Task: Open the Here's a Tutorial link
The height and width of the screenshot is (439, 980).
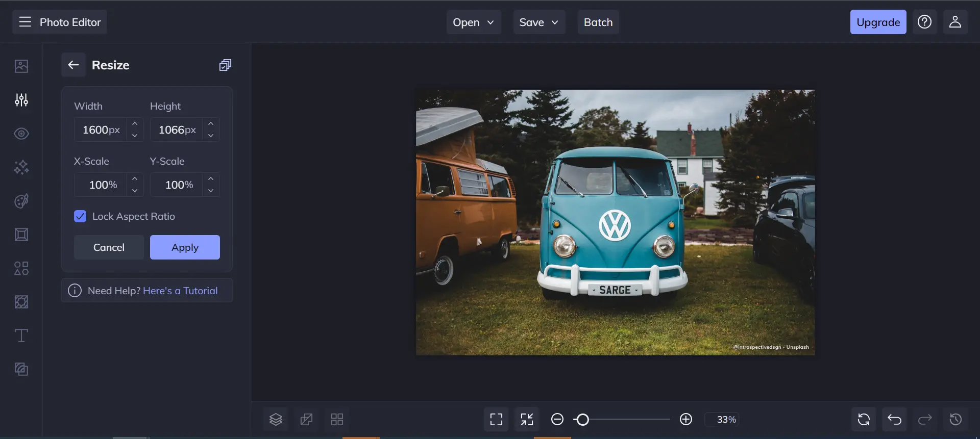Action: tap(180, 291)
